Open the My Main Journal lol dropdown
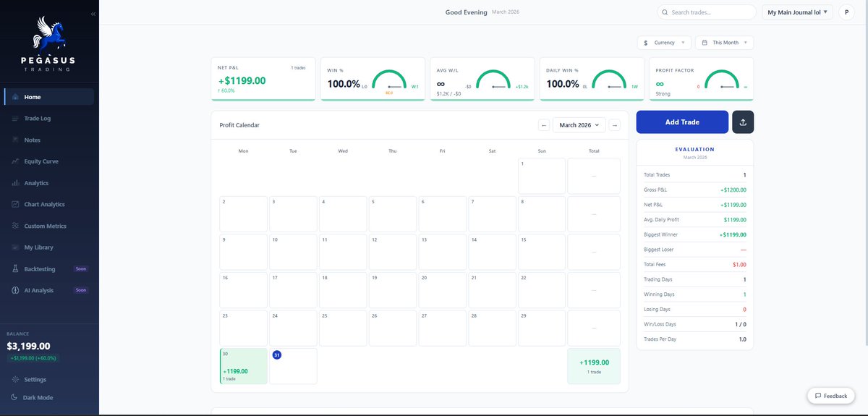Screen dimensions: 868x416 point(798,12)
